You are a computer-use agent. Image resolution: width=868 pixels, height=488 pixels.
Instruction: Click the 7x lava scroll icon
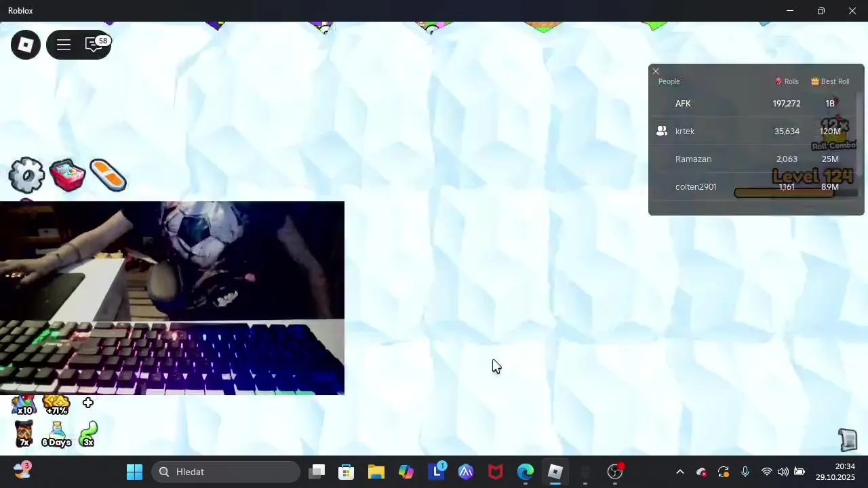coord(24,434)
